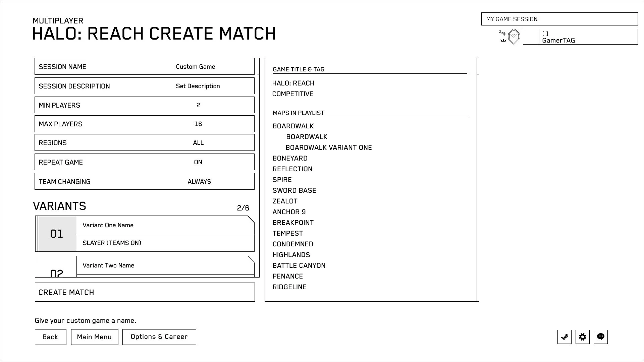Change the Min Players value of 2
The width and height of the screenshot is (644, 362).
(x=145, y=105)
